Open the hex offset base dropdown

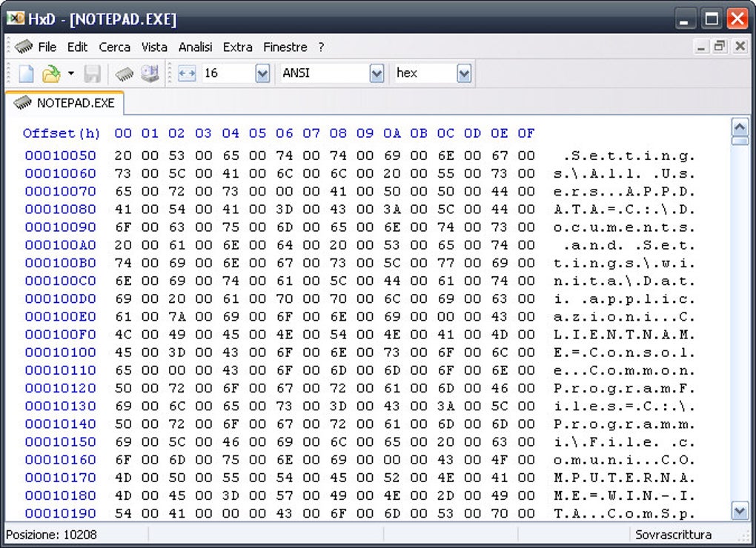tap(464, 73)
